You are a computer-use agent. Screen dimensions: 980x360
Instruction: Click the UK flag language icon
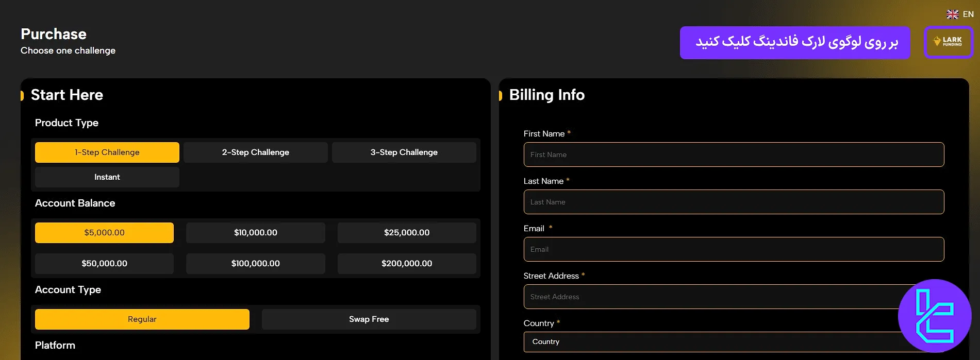[952, 14]
